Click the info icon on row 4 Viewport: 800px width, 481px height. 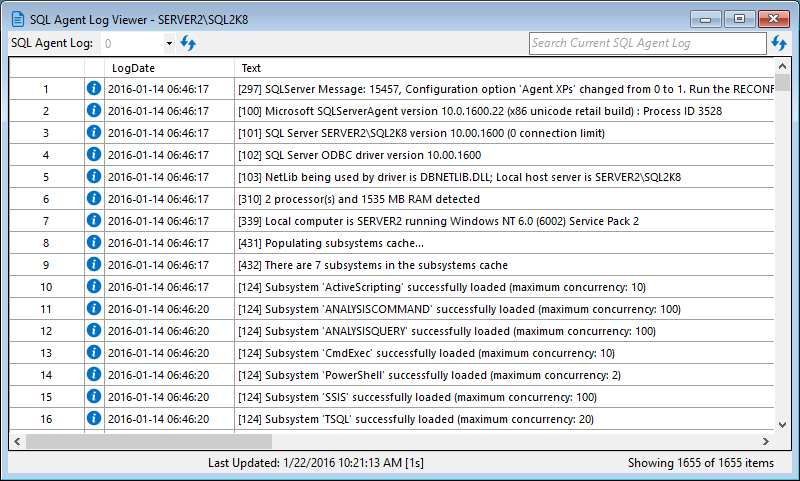pos(94,154)
